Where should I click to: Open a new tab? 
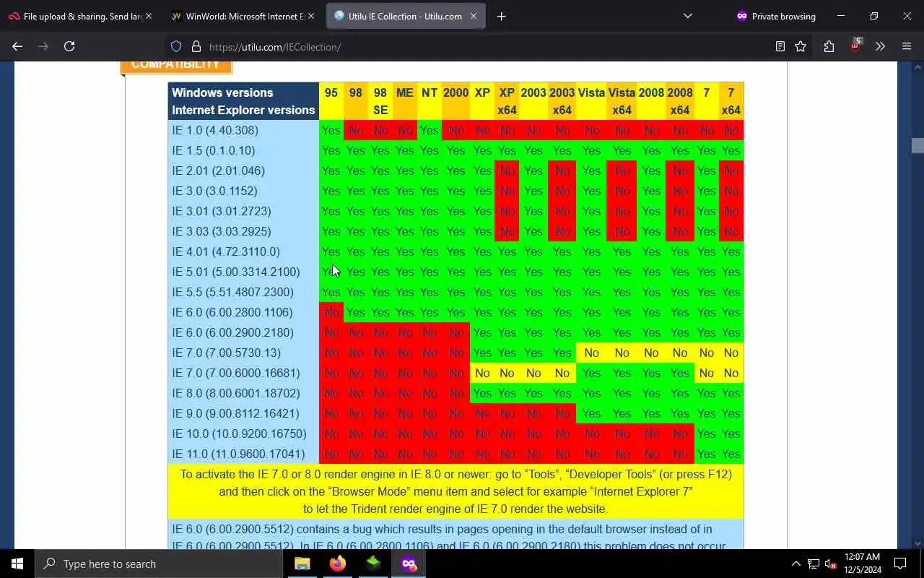coord(501,16)
